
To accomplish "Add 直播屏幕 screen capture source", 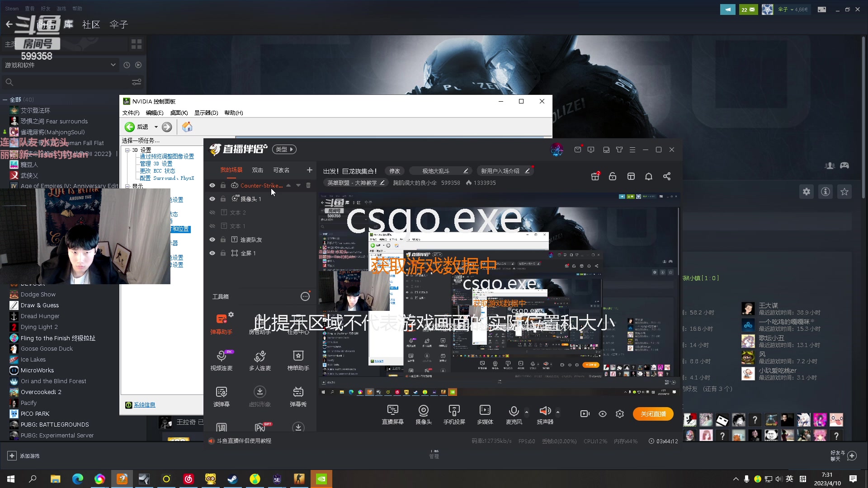I will click(x=393, y=414).
